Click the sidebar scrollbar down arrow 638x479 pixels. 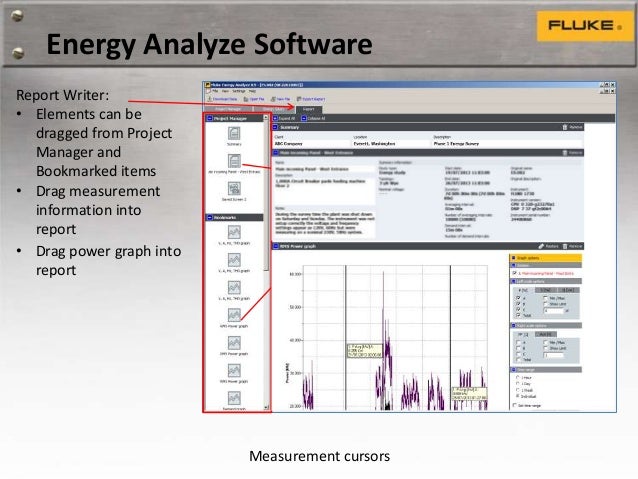[x=266, y=407]
